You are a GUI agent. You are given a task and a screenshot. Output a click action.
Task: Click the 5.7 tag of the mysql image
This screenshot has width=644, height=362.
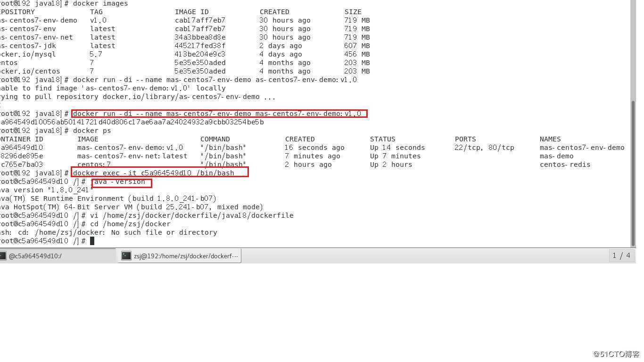[x=96, y=54]
